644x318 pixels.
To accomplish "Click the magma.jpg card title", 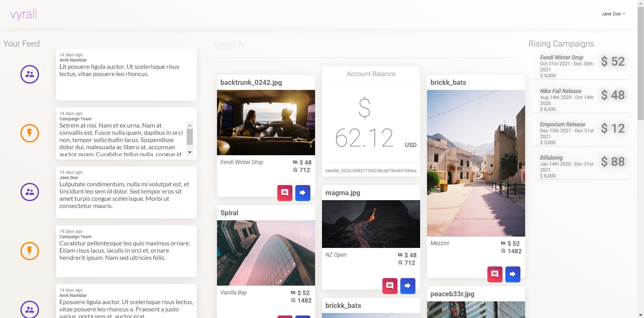I will pos(343,193).
